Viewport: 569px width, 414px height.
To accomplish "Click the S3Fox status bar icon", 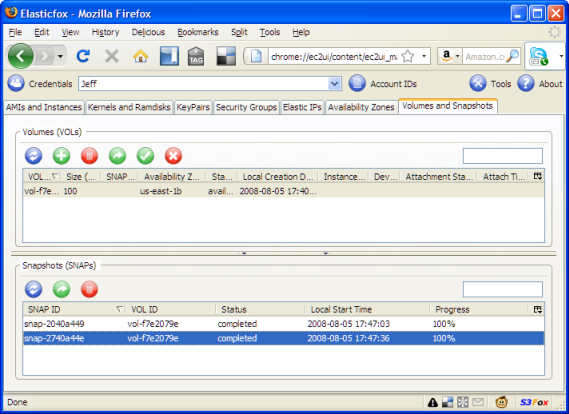I will point(534,402).
